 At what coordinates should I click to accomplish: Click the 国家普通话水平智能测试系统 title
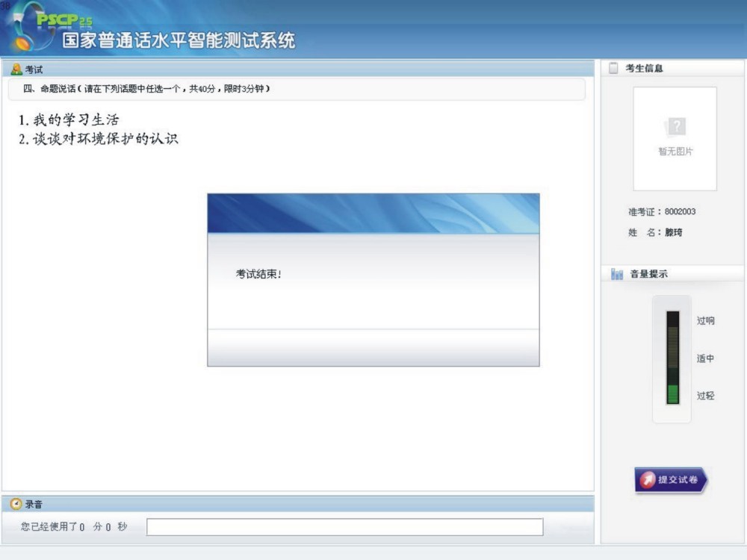click(178, 40)
